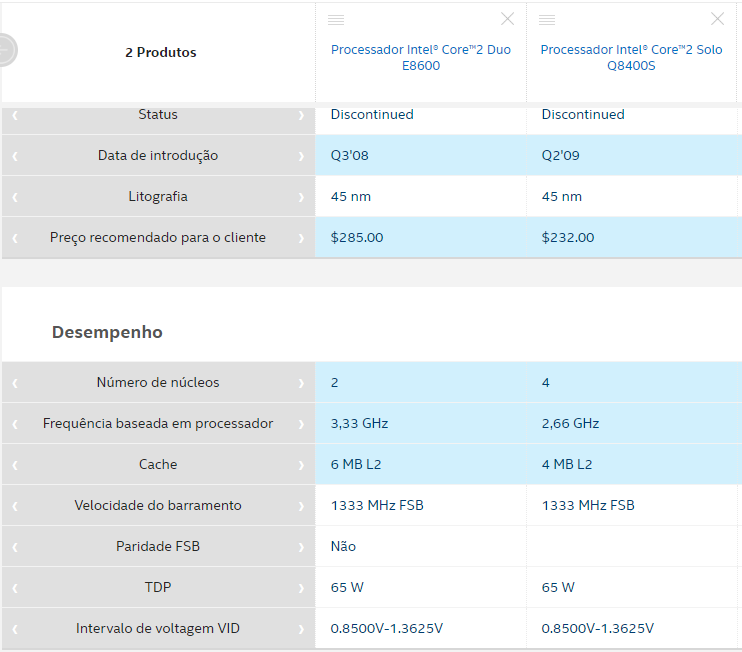Screen dimensions: 742x652
Task: Click right chevron on Data de introdução row
Action: coord(301,156)
